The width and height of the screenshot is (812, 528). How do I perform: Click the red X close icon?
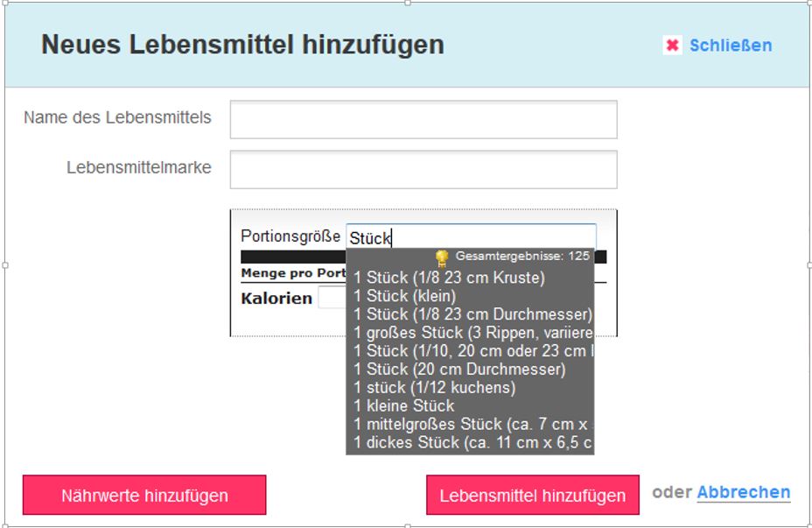coord(672,45)
